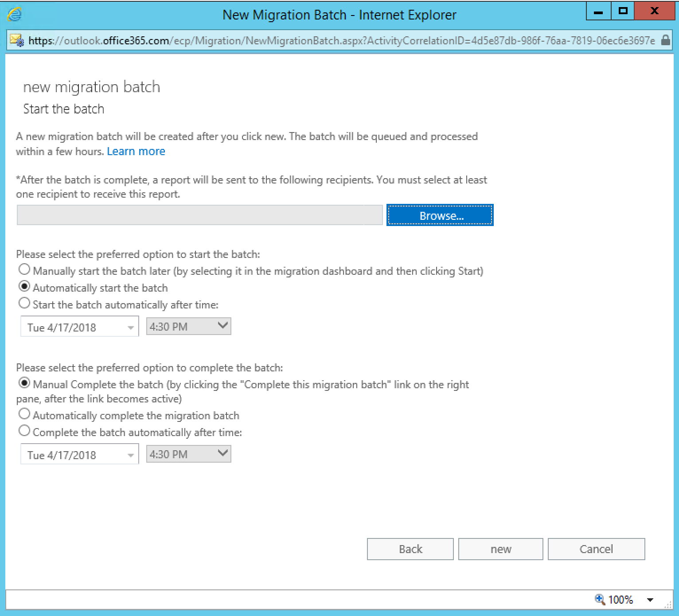This screenshot has width=679, height=616.
Task: Click the mail page icon in address bar
Action: click(17, 40)
